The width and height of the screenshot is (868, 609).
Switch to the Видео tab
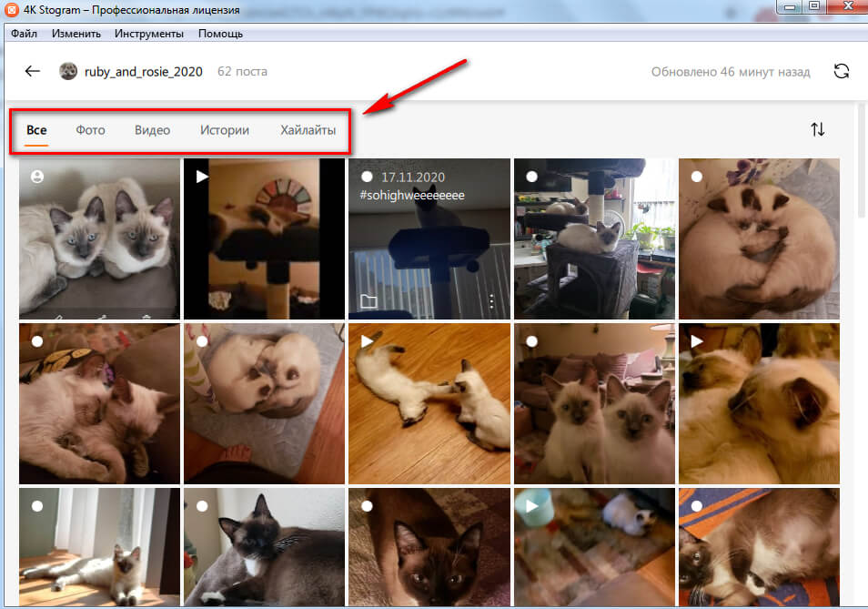152,130
